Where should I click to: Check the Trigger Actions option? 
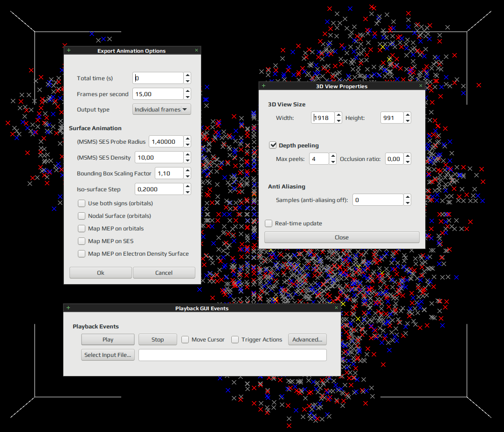click(235, 340)
